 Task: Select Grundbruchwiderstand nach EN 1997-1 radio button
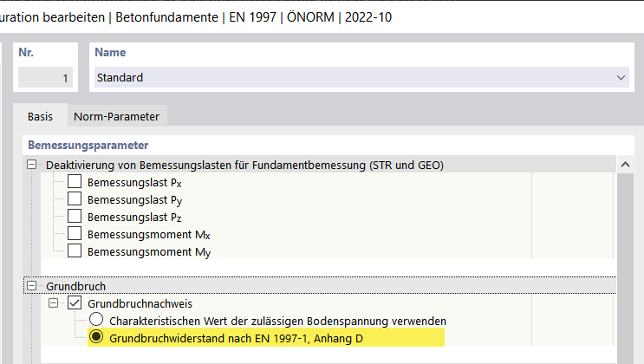[x=96, y=338]
